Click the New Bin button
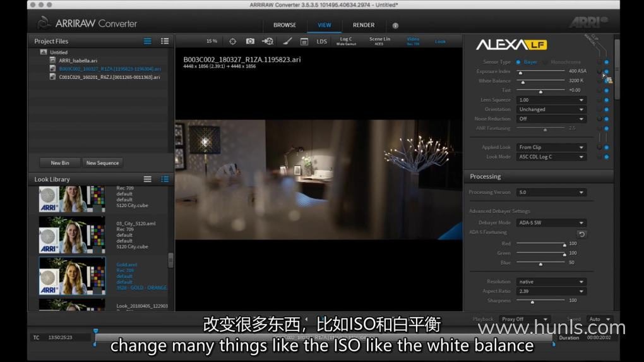Viewport: 644px width, 362px height. (x=60, y=163)
